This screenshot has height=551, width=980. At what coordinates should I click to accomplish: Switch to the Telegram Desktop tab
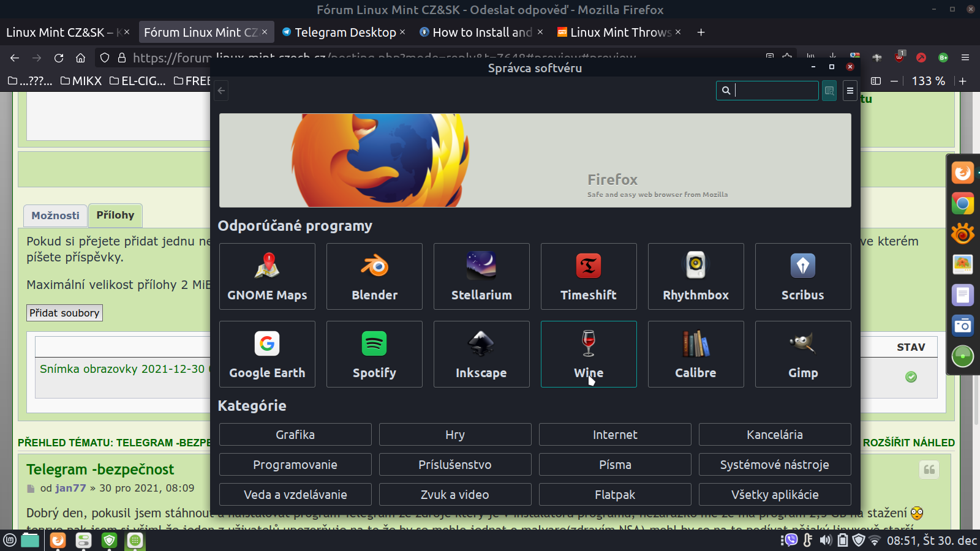coord(344,32)
